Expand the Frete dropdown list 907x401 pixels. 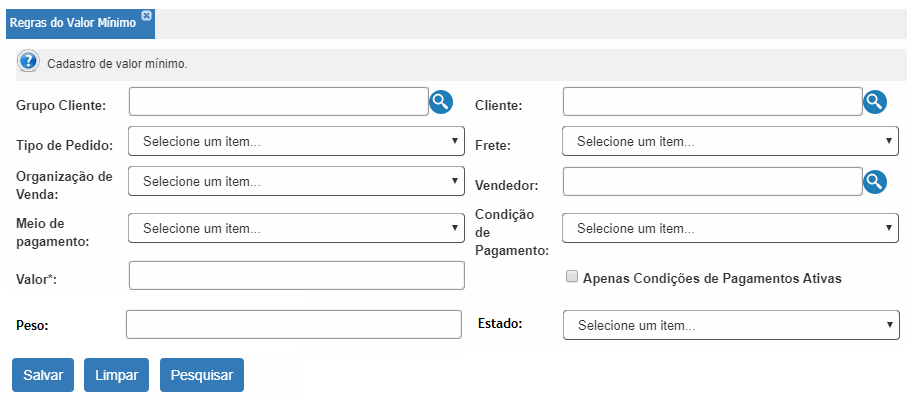click(730, 141)
